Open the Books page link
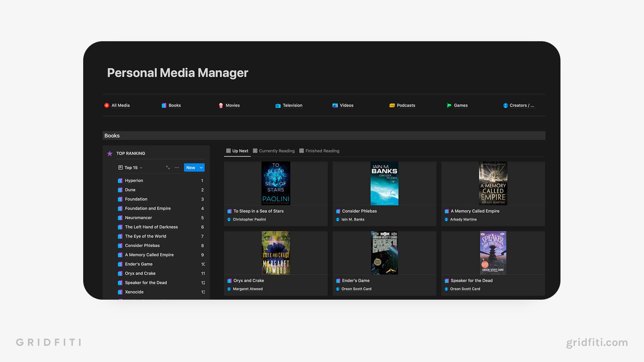Screen dimensions: 644x362 pos(174,105)
